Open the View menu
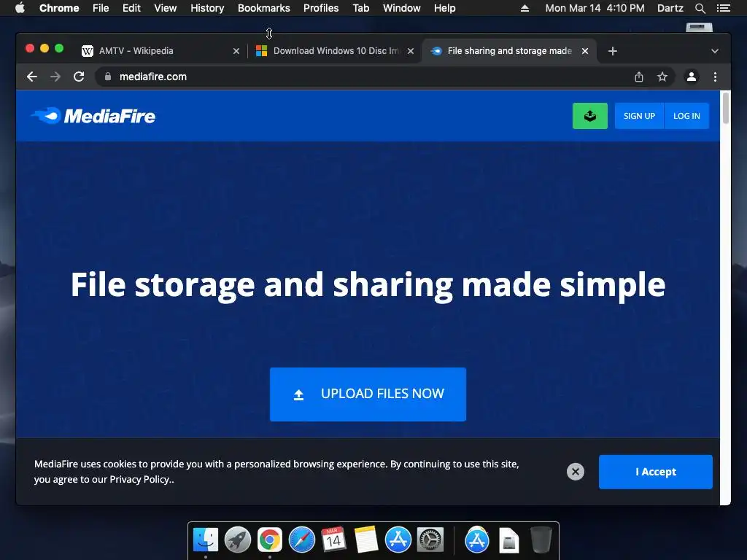The height and width of the screenshot is (560, 747). pyautogui.click(x=166, y=8)
